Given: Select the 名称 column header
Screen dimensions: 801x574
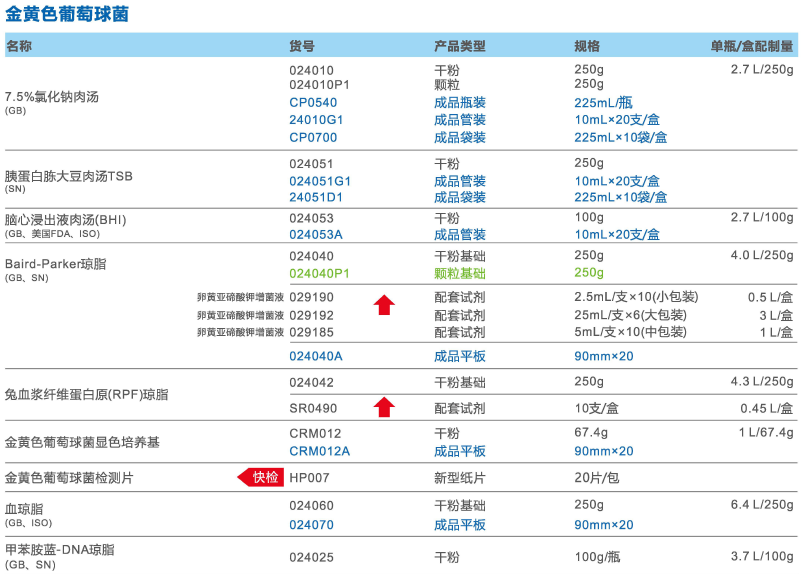Looking at the screenshot, I should click(19, 46).
